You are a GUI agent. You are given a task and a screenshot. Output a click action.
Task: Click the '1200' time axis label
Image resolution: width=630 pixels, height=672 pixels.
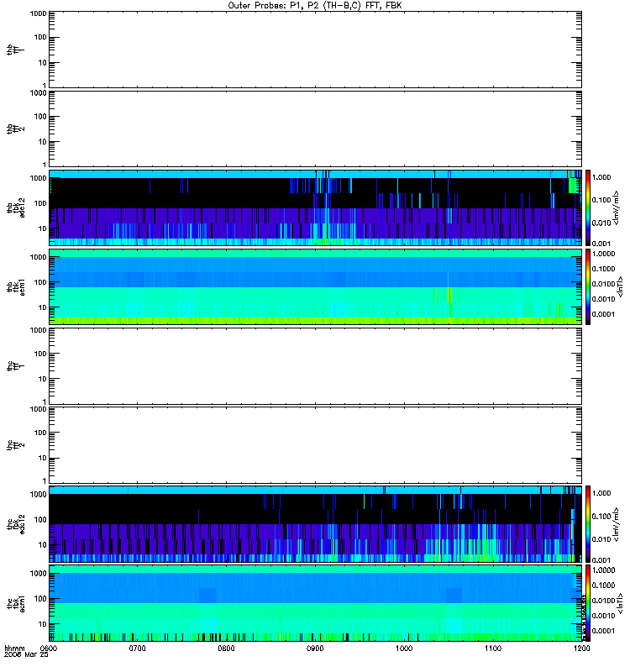pyautogui.click(x=581, y=648)
